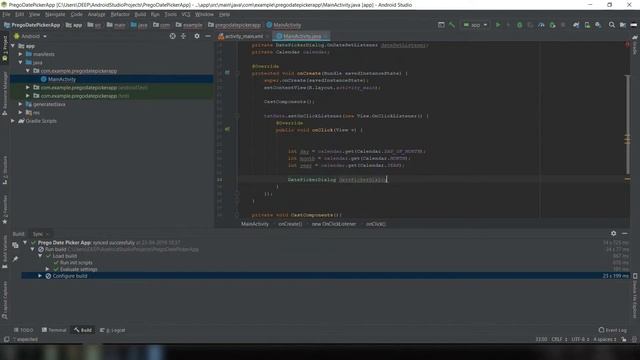
Task: Click the Scroll from Source target icon
Action: click(x=172, y=36)
